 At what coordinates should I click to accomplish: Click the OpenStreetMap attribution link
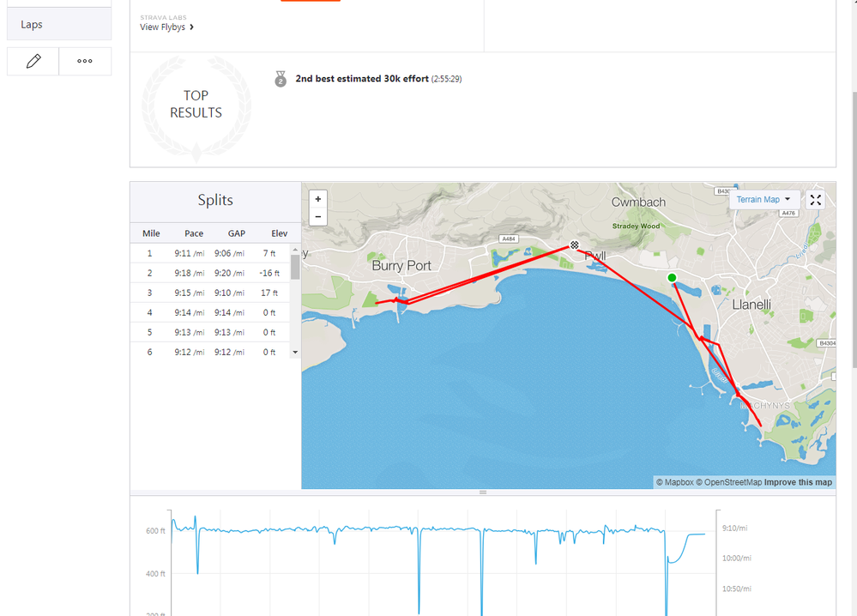coord(728,482)
